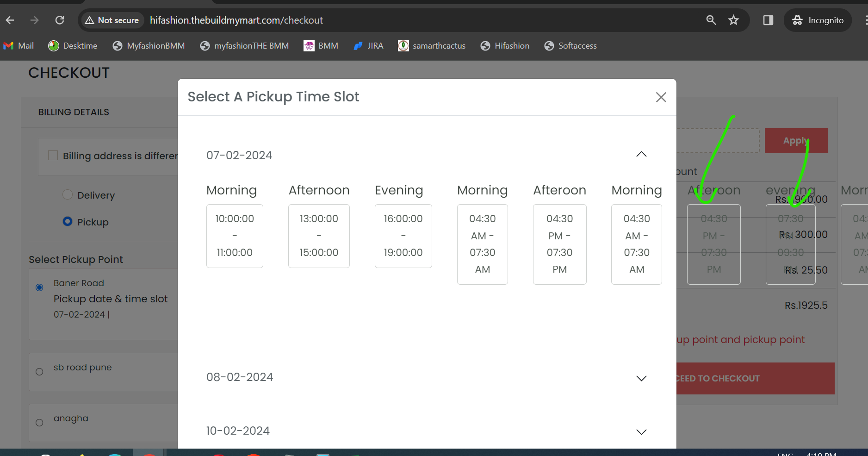This screenshot has width=868, height=456.
Task: Bookmark this page with the star icon
Action: click(734, 20)
